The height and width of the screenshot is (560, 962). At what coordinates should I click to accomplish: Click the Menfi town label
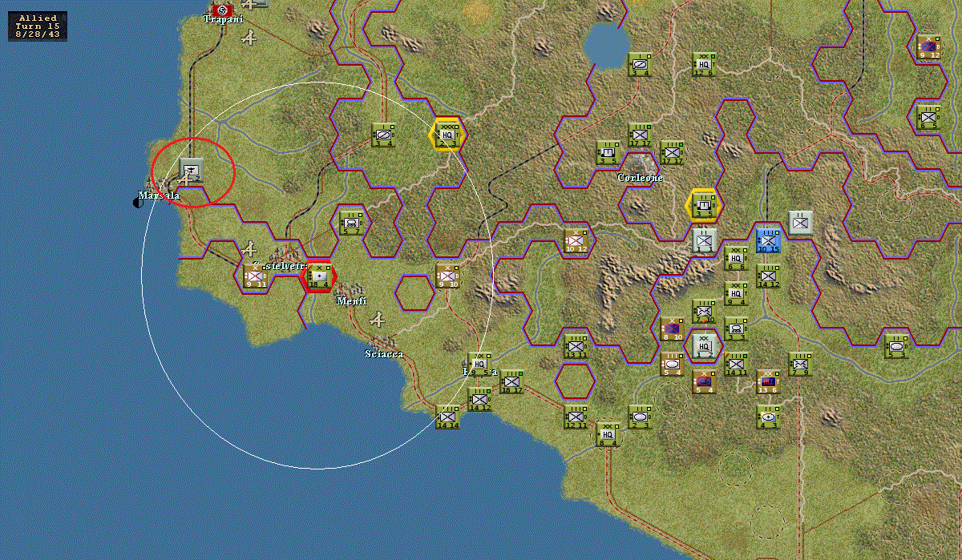point(351,301)
